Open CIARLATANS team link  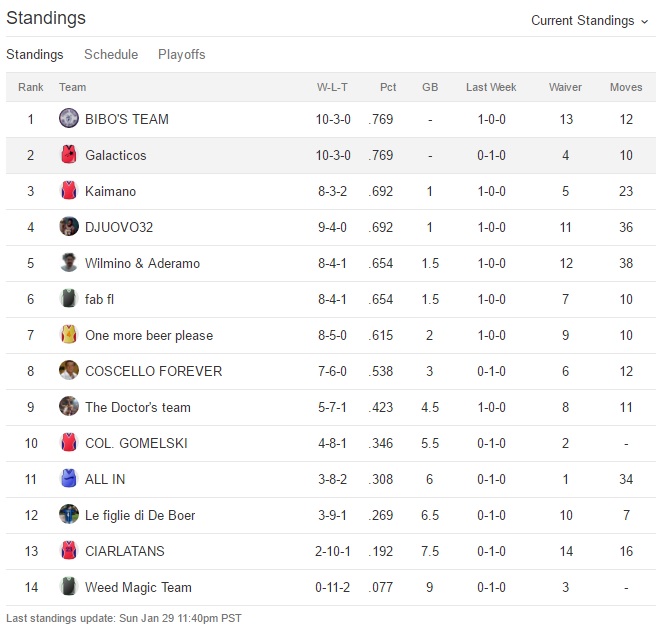pos(125,551)
